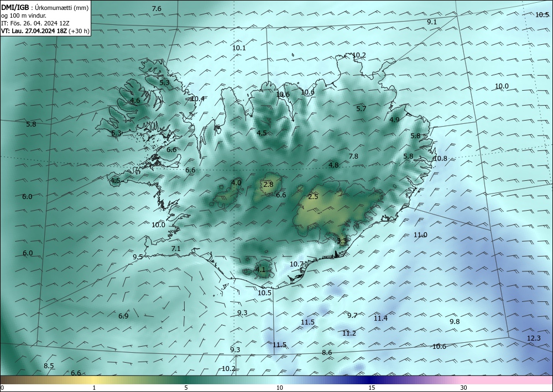Click the 5.7 value label

coord(361,108)
